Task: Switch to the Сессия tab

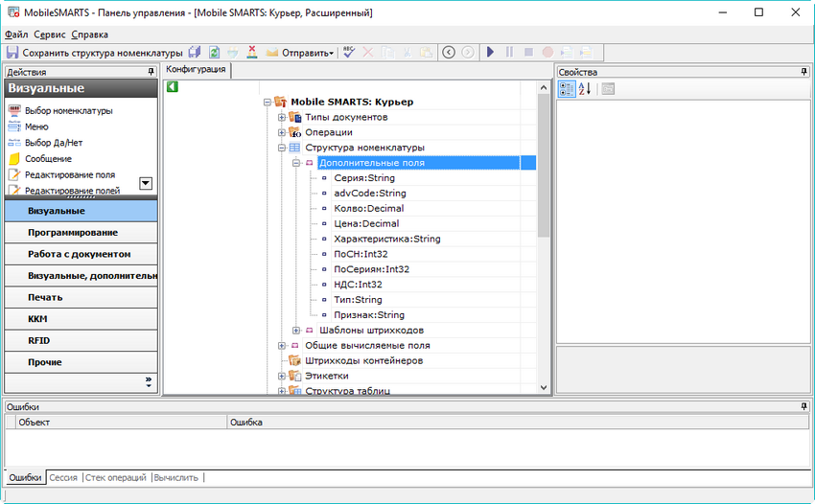Action: [x=63, y=477]
